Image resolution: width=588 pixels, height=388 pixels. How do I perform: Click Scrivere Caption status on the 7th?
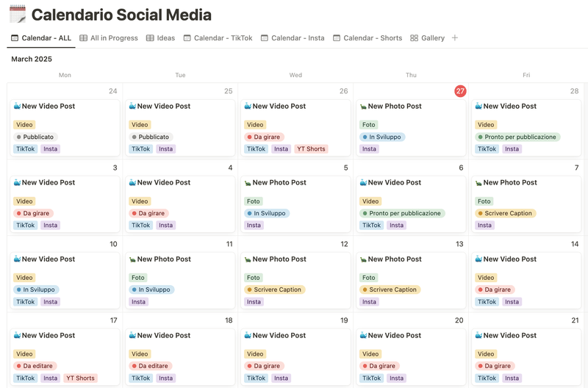point(506,213)
